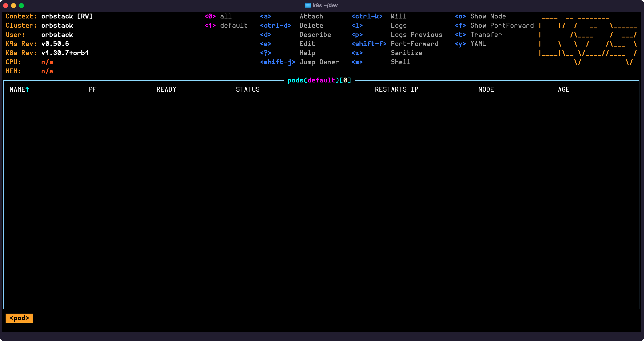Click the <y> YAML shortcut

[x=470, y=44]
